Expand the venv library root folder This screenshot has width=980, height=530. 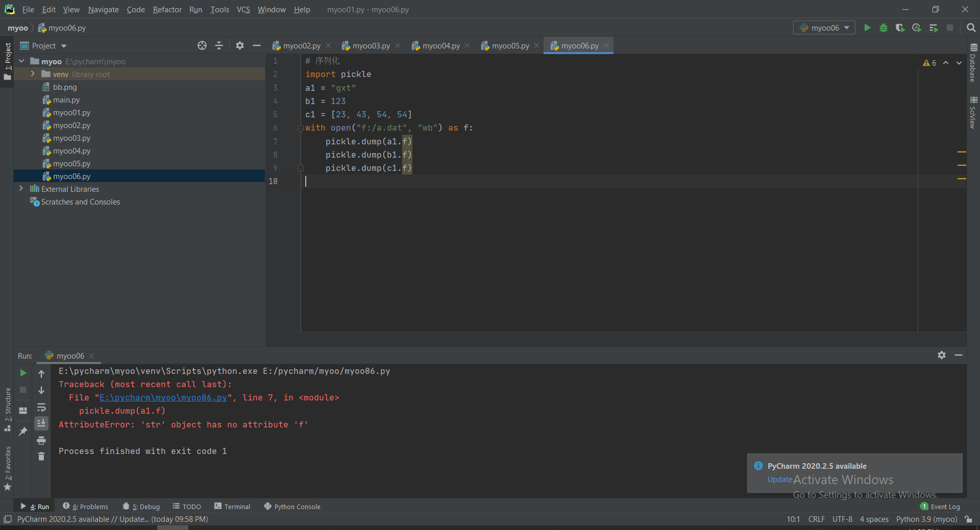[33, 74]
